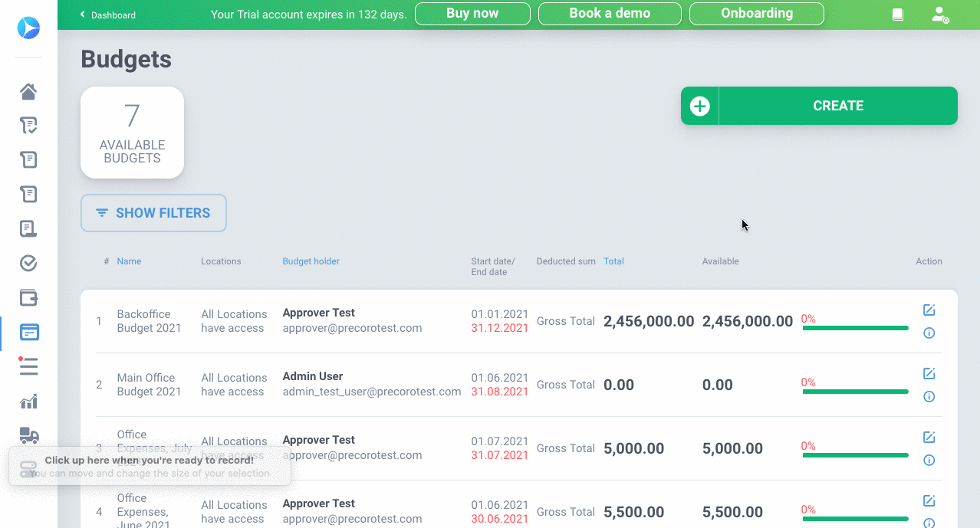This screenshot has height=528, width=980.
Task: Sort table by Total column
Action: (613, 261)
